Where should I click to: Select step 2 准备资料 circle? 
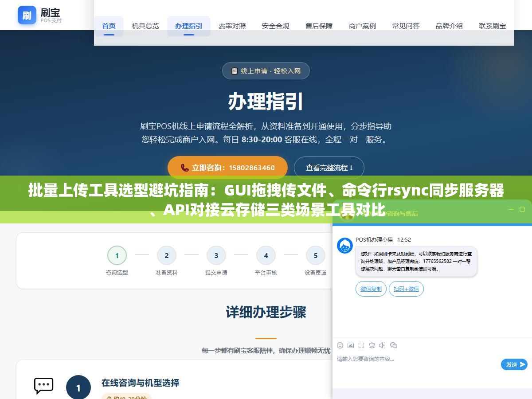pyautogui.click(x=167, y=255)
